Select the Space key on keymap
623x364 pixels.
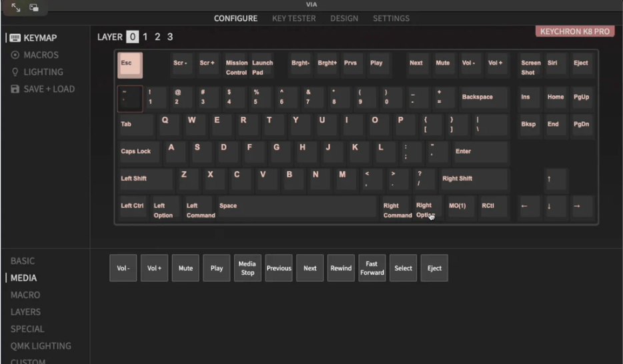297,207
